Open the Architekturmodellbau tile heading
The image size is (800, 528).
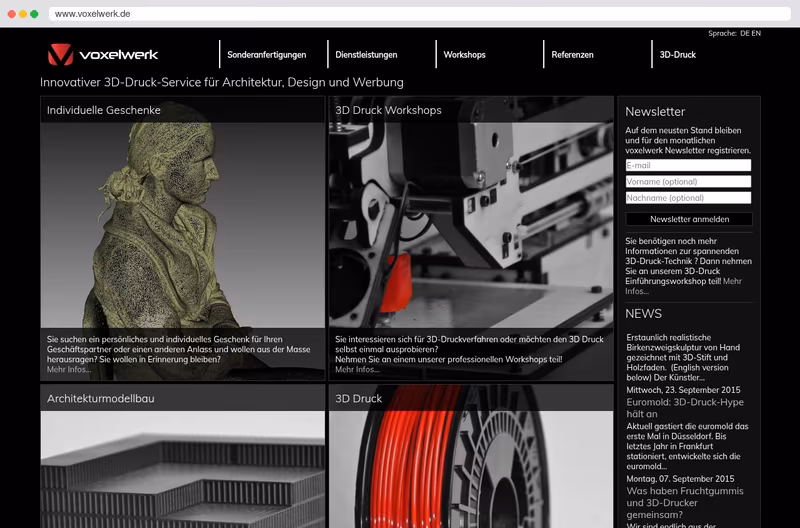[101, 398]
